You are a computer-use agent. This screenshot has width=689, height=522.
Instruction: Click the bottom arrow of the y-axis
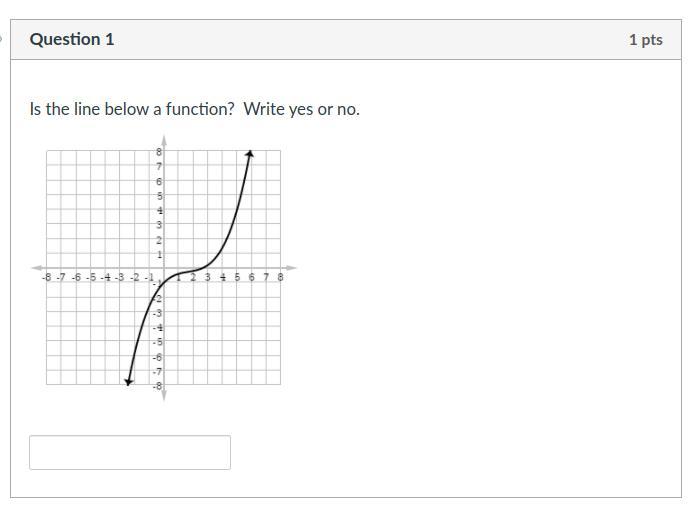pos(164,396)
